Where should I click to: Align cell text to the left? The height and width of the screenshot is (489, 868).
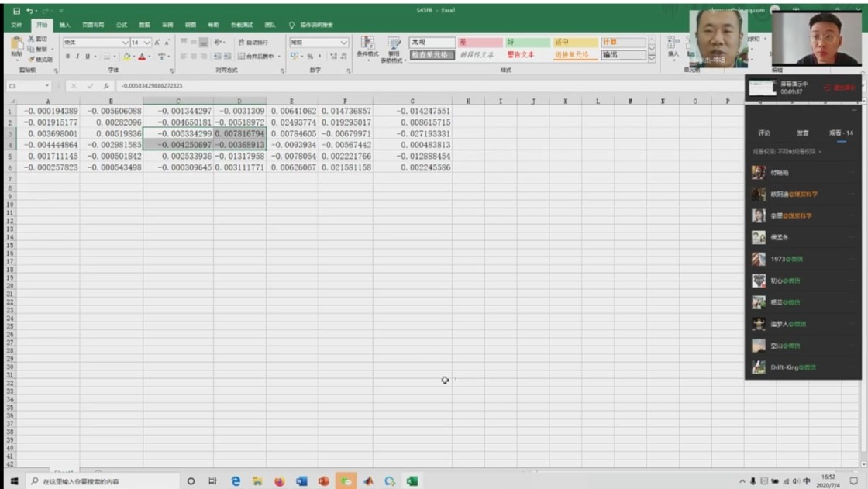click(x=183, y=57)
